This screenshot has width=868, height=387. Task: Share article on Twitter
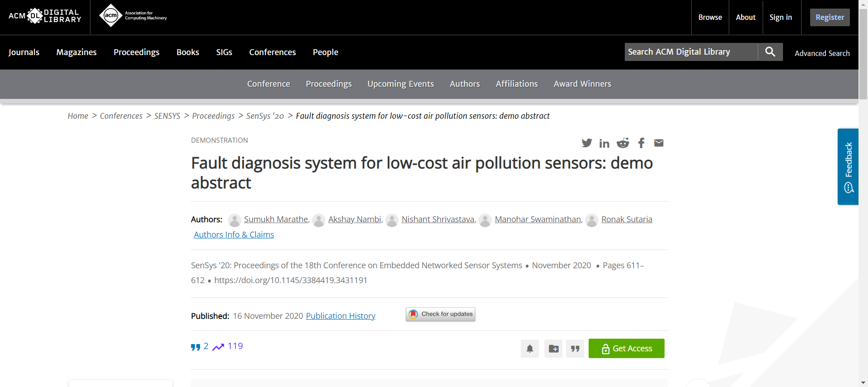(x=586, y=143)
